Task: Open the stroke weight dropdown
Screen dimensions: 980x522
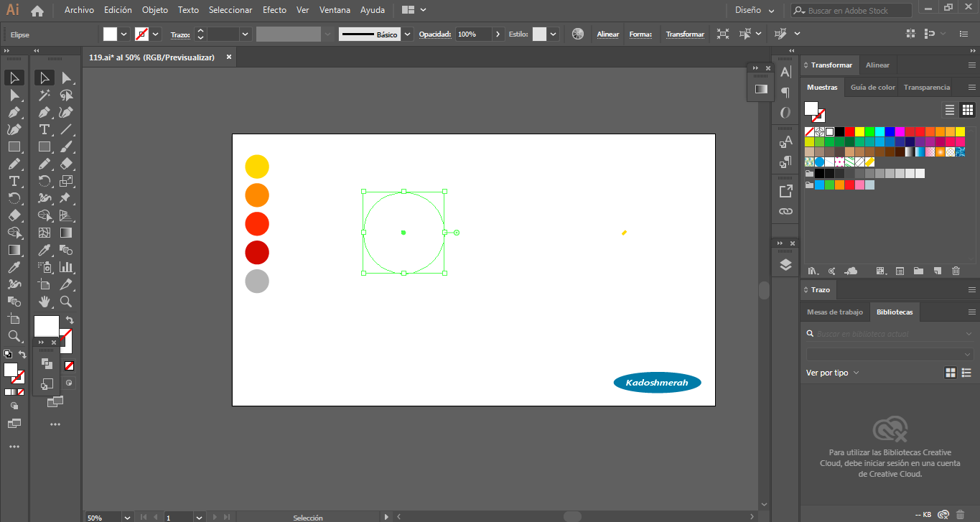Action: [246, 34]
